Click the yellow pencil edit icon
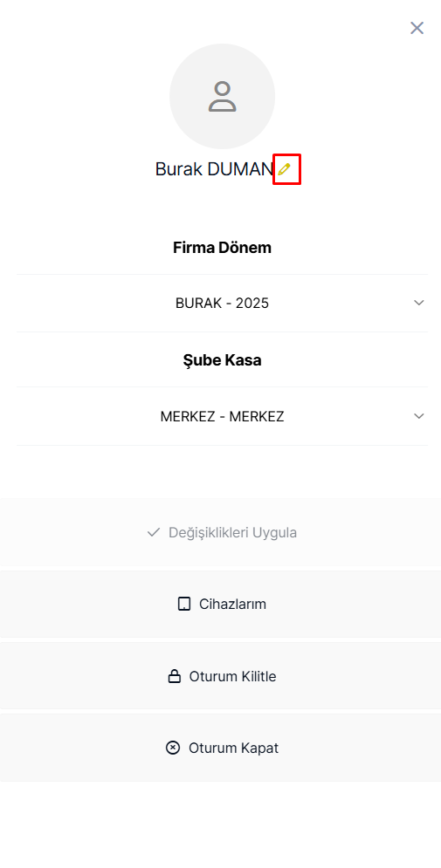Screen dimensions: 441x868 click(x=285, y=169)
